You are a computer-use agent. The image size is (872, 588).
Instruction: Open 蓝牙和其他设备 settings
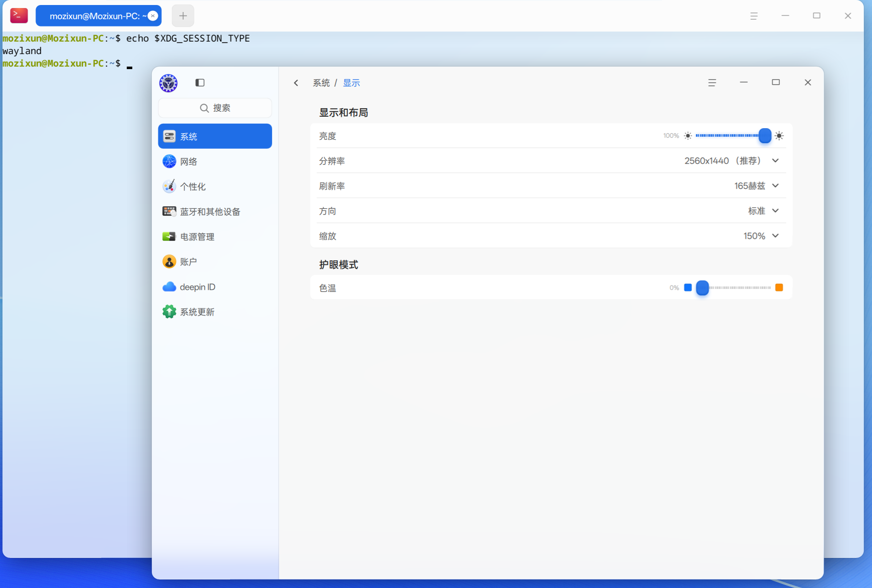pyautogui.click(x=215, y=211)
